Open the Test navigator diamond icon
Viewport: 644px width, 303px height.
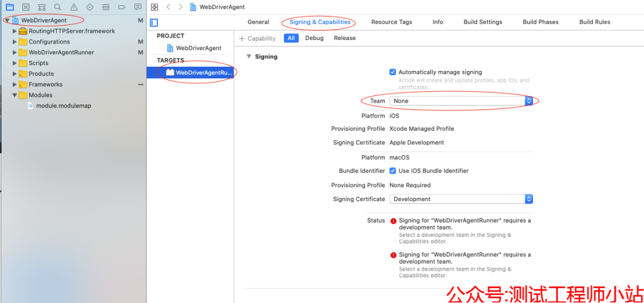click(90, 7)
